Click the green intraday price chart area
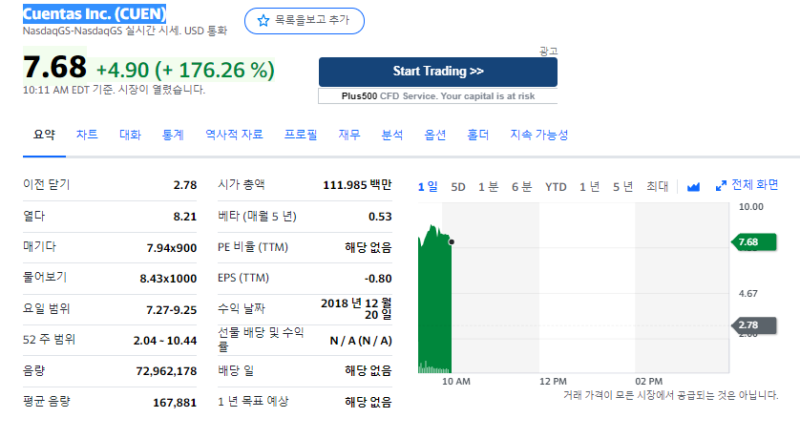This screenshot has width=800, height=439. click(435, 301)
